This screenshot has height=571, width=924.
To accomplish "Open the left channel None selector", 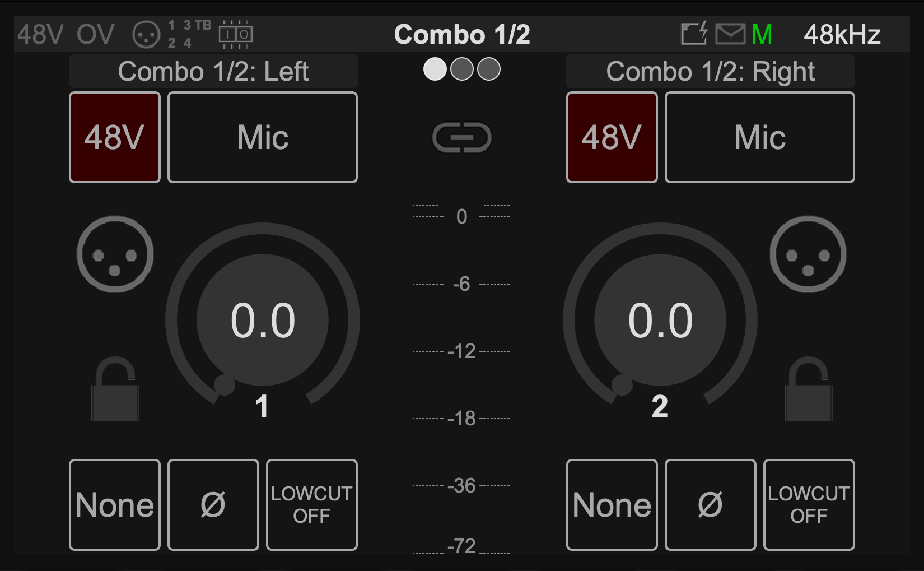I will click(115, 505).
